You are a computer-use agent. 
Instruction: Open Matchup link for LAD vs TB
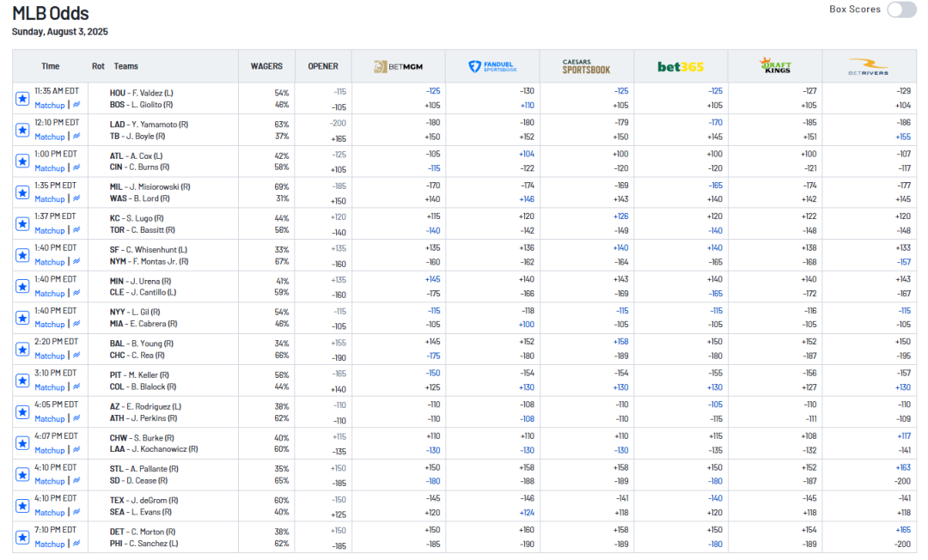(50, 137)
